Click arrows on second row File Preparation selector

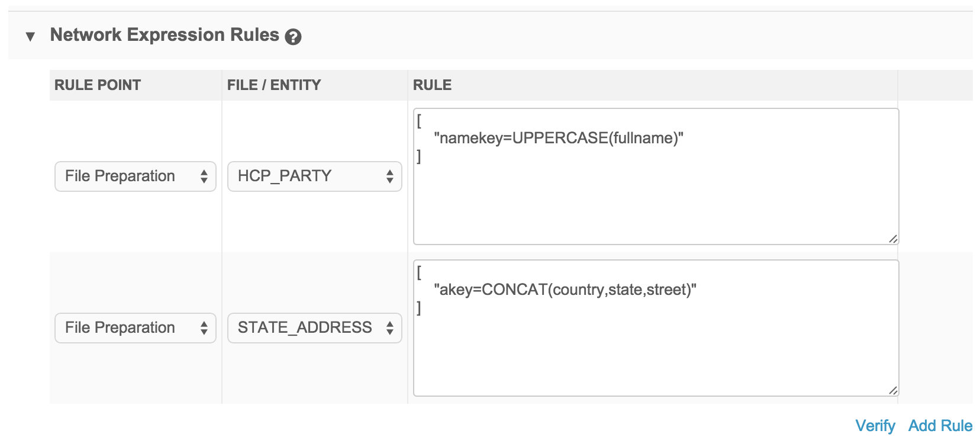click(x=204, y=328)
